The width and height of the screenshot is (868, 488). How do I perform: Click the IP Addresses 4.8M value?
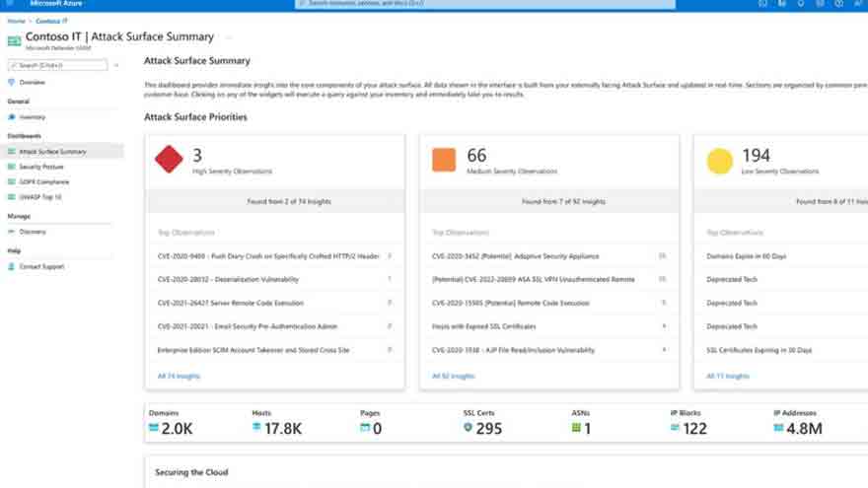[804, 428]
